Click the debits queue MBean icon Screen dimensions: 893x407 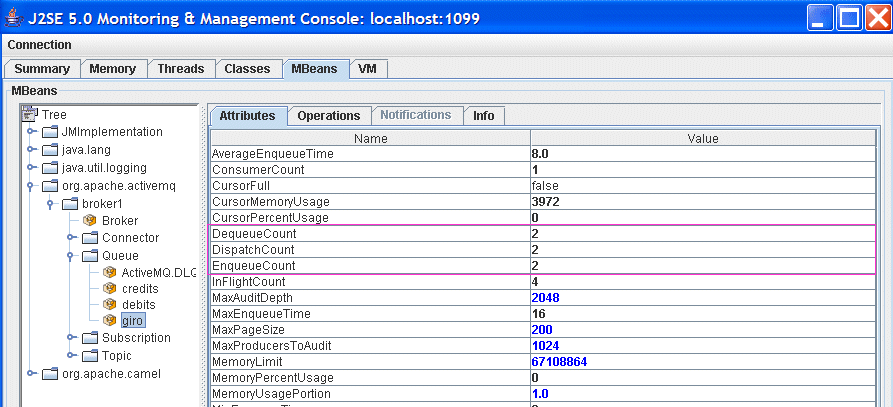tap(110, 304)
